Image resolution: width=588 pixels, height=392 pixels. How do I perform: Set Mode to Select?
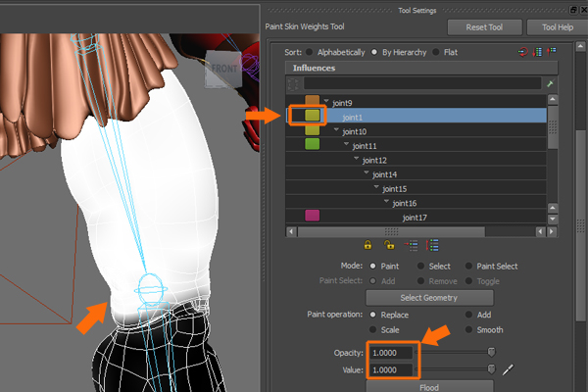420,266
